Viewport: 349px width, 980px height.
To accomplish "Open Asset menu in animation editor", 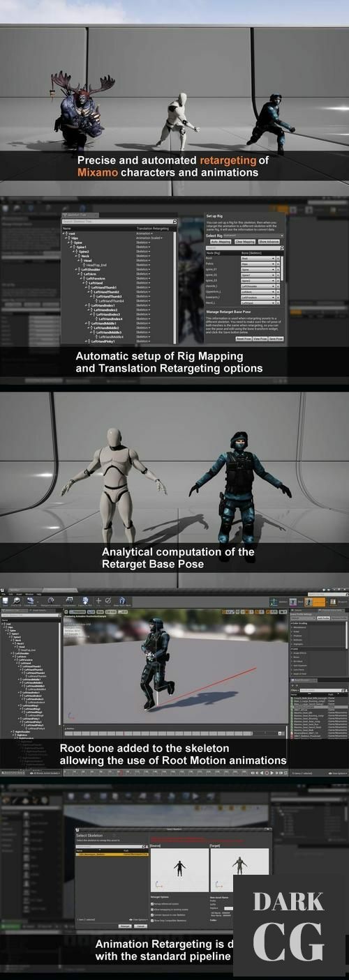I will point(19,593).
